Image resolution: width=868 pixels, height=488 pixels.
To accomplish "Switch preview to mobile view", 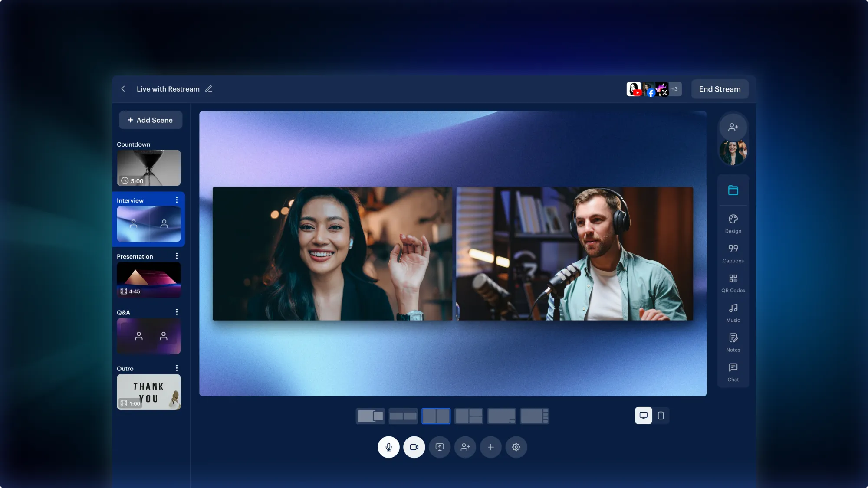I will 661,415.
